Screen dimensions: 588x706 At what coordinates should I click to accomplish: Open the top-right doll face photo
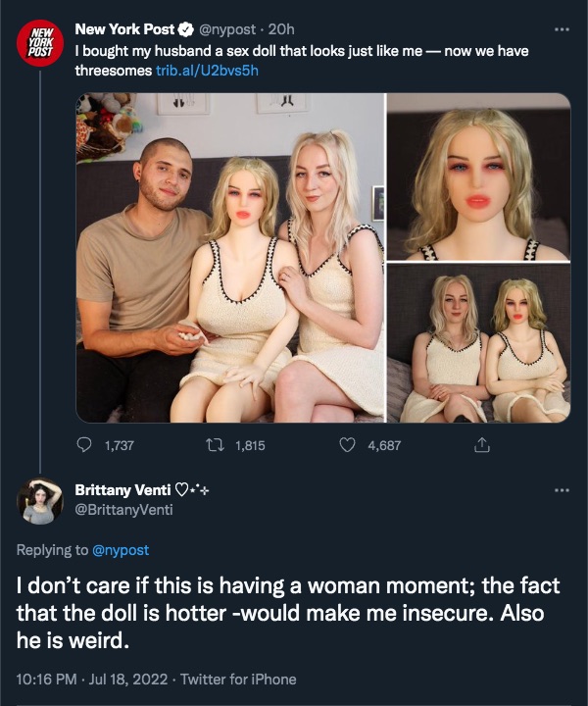(x=479, y=176)
